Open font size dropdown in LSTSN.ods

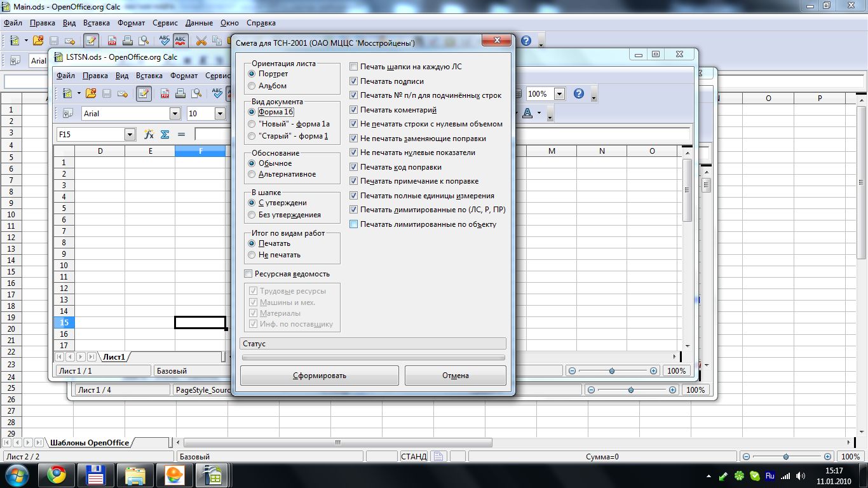tap(220, 113)
